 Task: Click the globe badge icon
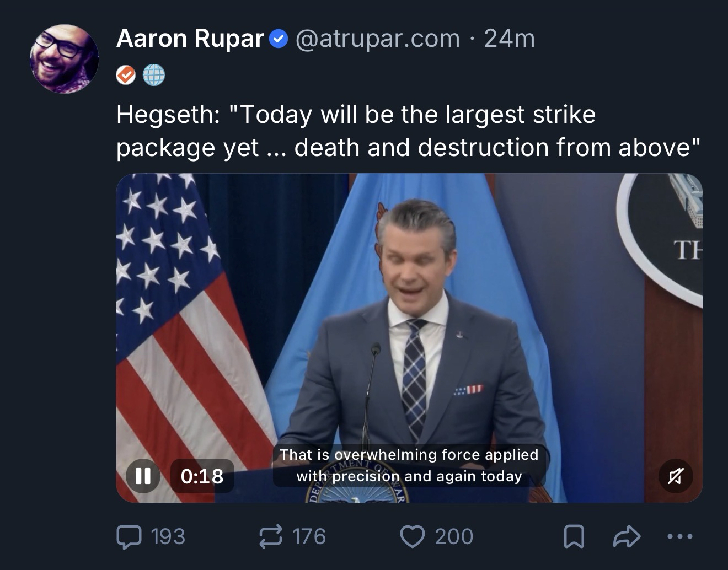(x=154, y=75)
